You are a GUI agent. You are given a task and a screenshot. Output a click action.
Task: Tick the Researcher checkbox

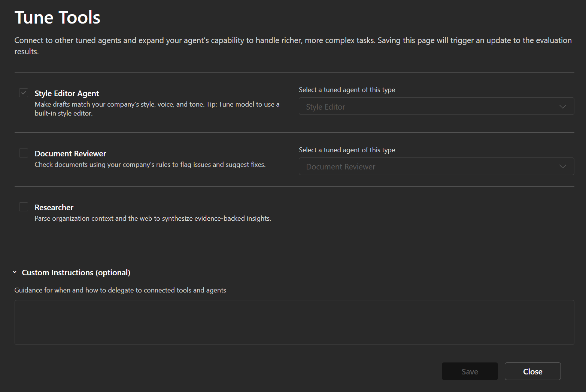[24, 207]
